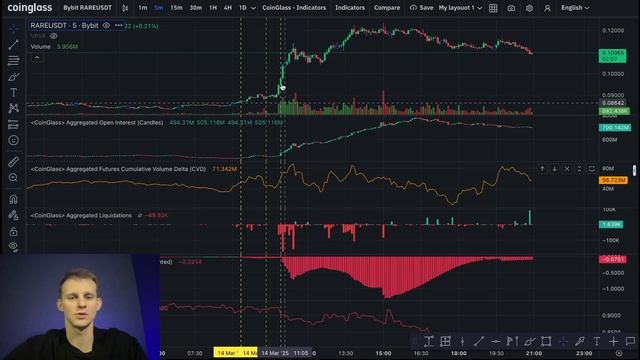Activate the zoom in tool
The width and height of the screenshot is (640, 360).
click(13, 178)
